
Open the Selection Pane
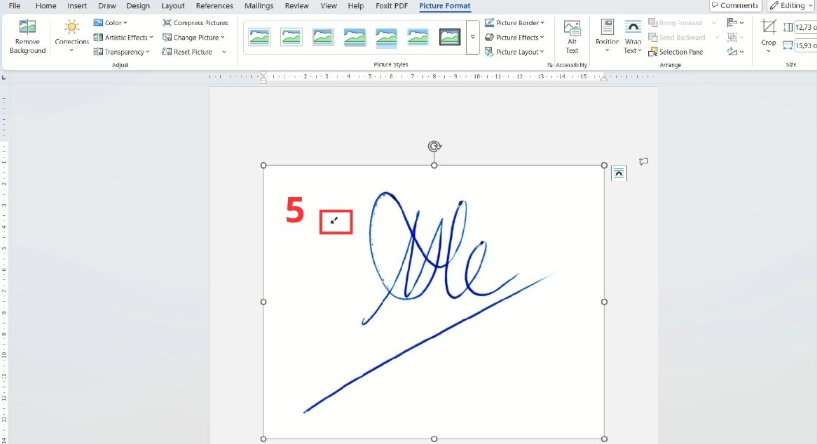pyautogui.click(x=675, y=52)
